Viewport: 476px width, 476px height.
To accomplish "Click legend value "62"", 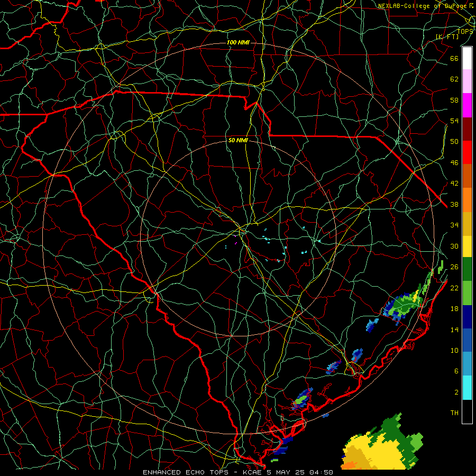I will [454, 79].
